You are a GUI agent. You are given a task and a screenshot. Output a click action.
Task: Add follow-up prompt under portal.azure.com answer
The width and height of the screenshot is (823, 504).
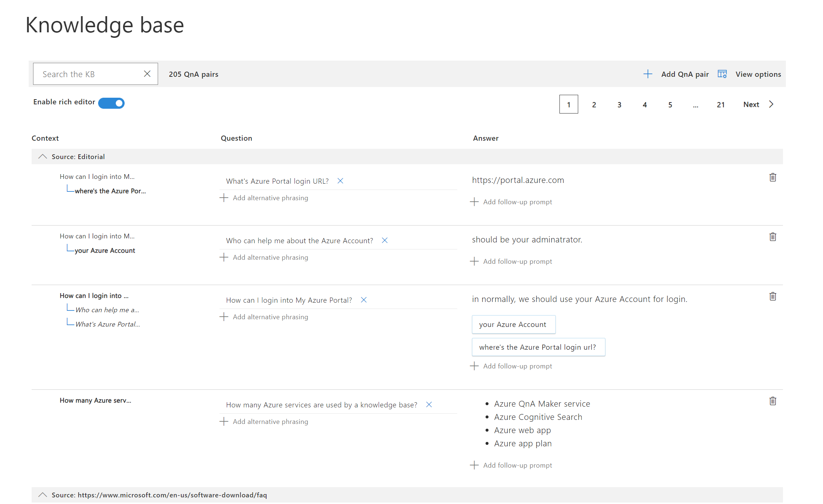point(511,202)
